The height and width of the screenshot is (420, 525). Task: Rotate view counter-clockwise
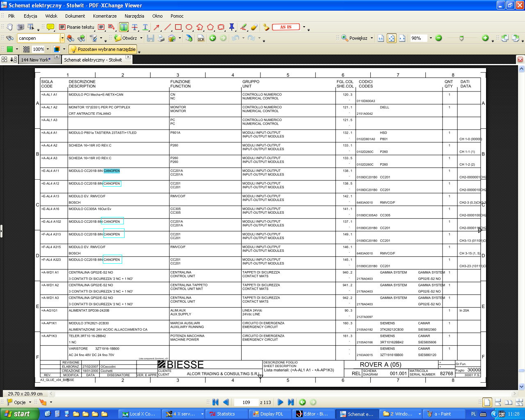coord(505,38)
